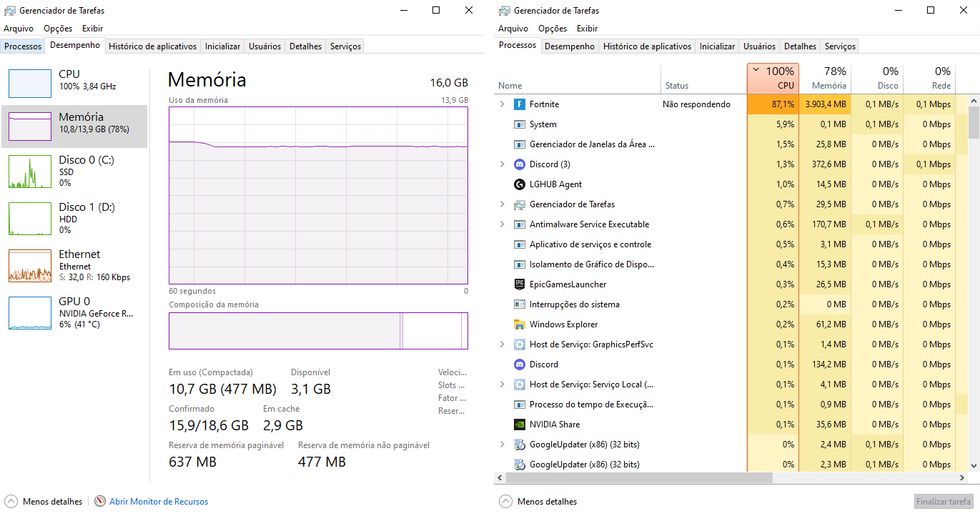Collapse details with Menos detalhes in left window
Screen dimensions: 980x516
point(44,502)
